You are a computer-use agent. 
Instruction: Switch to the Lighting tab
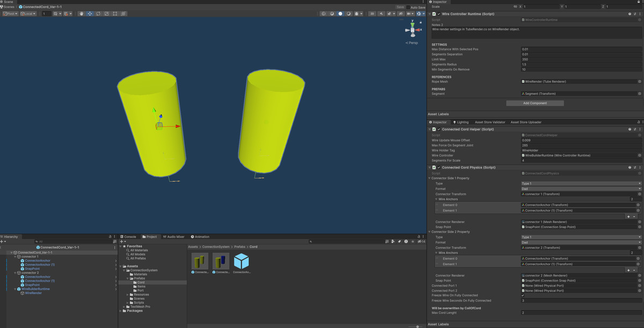[x=461, y=122]
